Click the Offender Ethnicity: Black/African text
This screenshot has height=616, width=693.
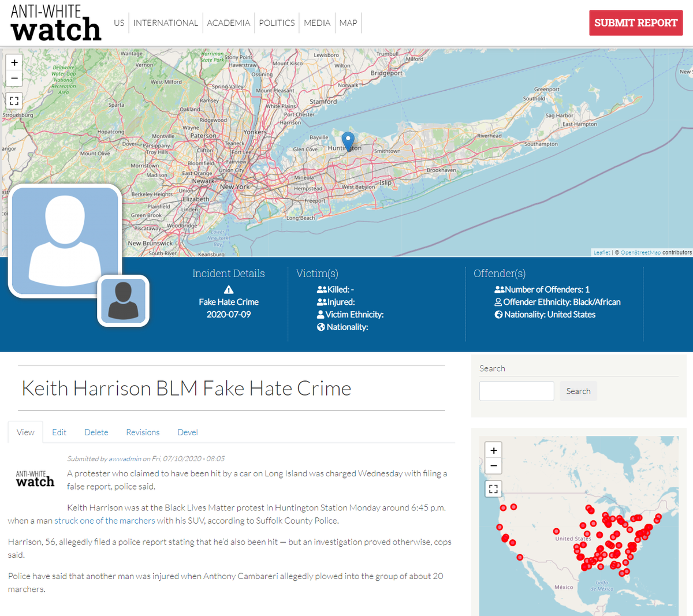pos(562,302)
